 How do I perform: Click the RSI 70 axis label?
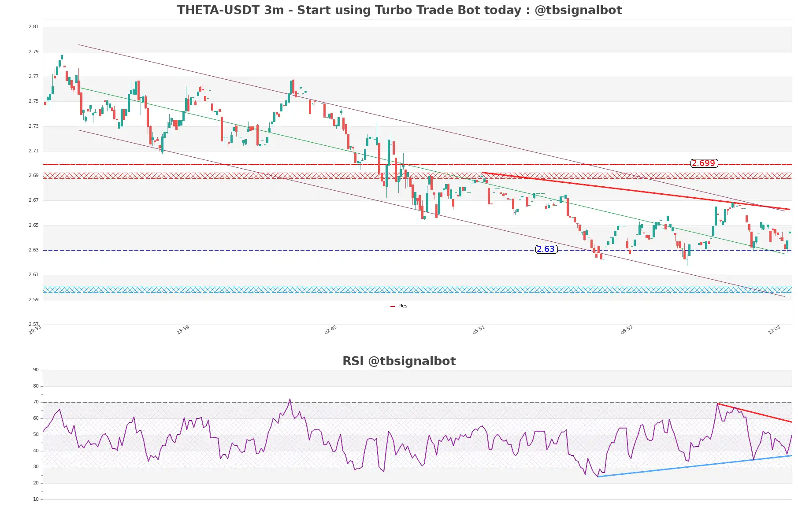(36, 402)
